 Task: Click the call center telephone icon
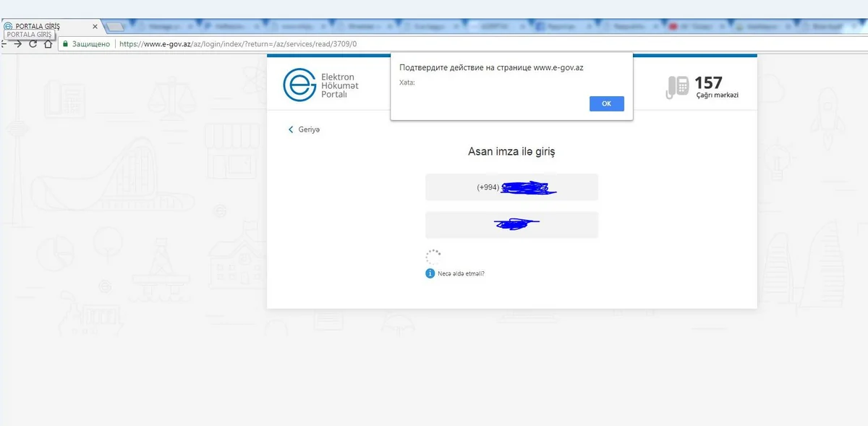[x=677, y=86]
